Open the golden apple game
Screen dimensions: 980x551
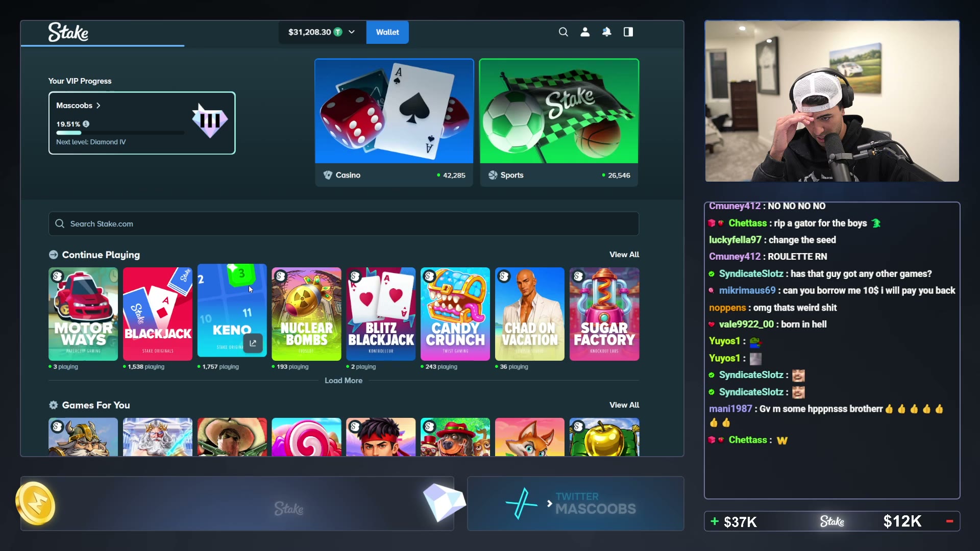[x=604, y=437]
